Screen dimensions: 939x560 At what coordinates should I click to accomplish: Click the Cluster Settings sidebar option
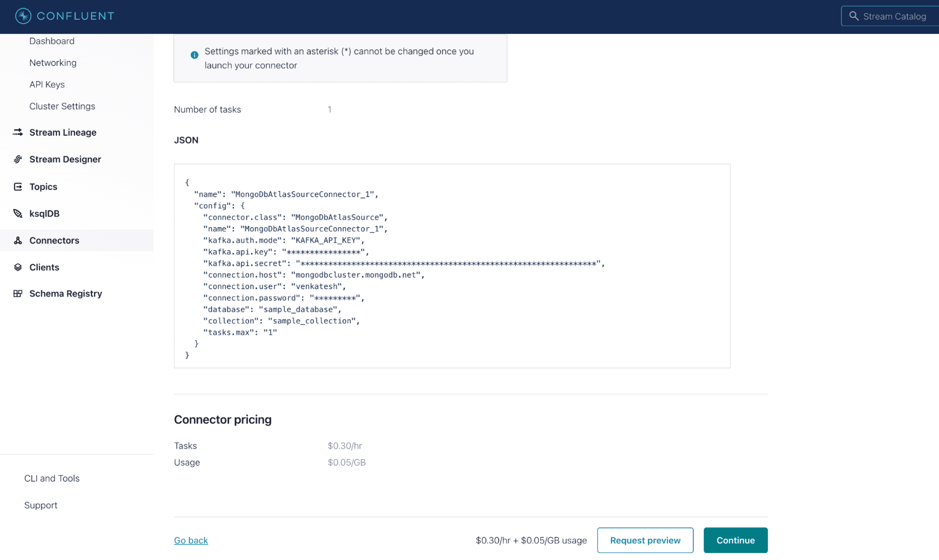(x=62, y=105)
